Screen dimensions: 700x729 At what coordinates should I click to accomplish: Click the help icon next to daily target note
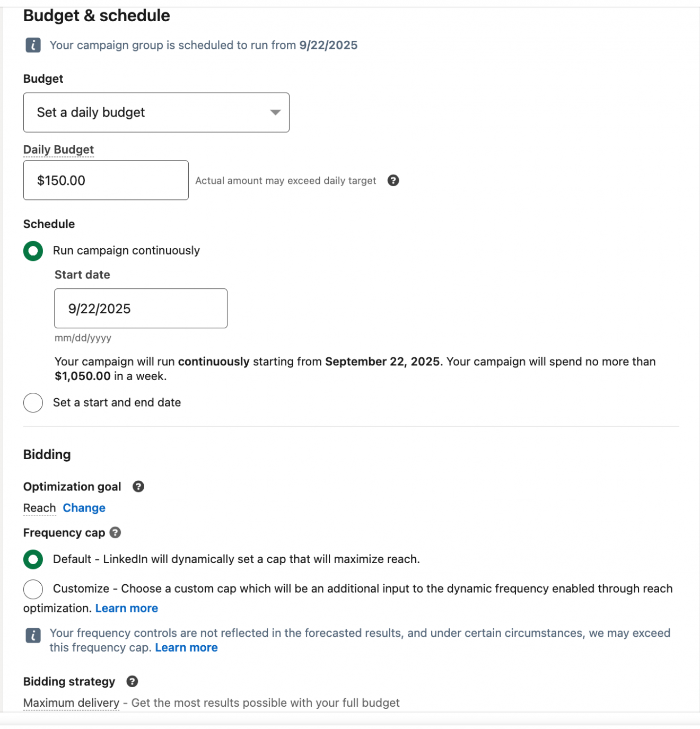pyautogui.click(x=393, y=181)
